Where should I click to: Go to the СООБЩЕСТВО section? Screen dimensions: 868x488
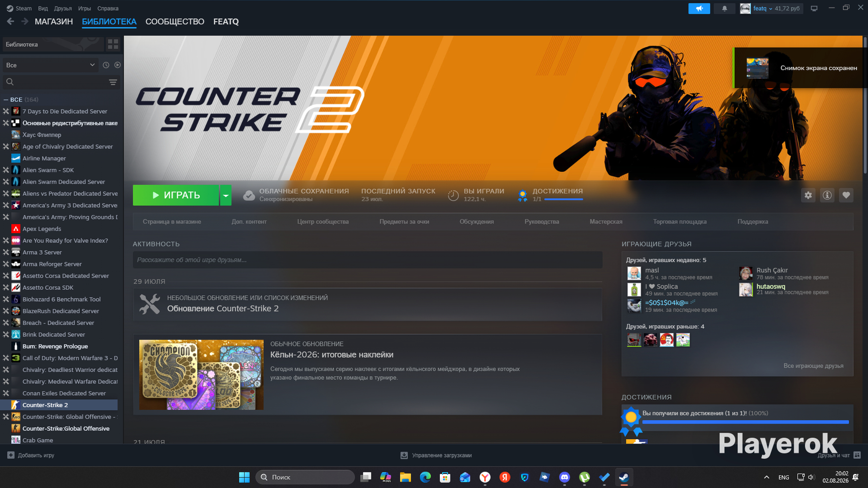click(175, 21)
